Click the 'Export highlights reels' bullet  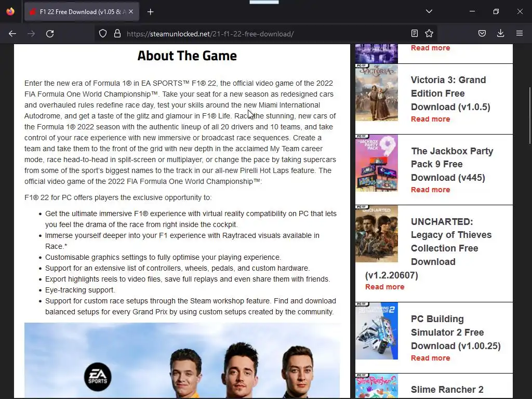tap(188, 279)
